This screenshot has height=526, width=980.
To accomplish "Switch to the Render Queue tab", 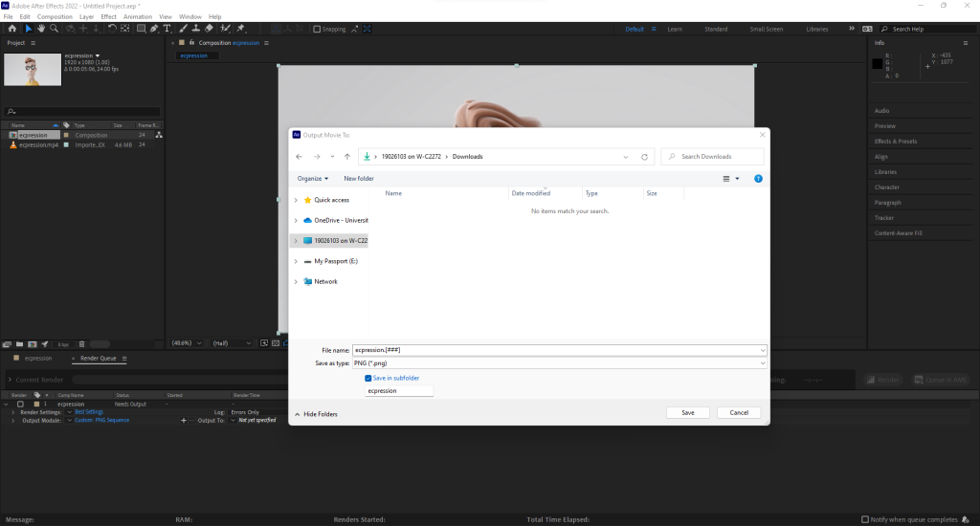I will point(99,358).
